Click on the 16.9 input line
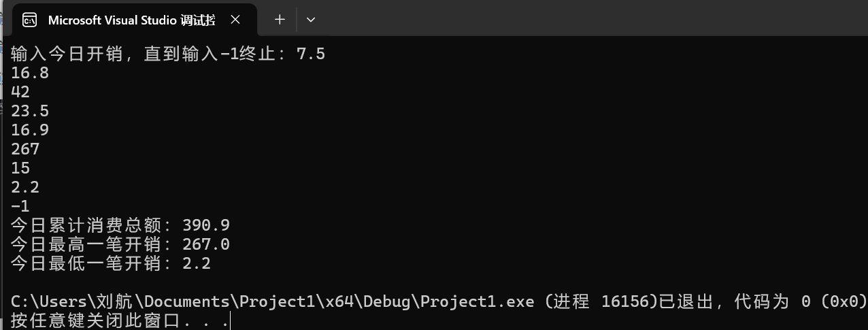 [x=30, y=130]
